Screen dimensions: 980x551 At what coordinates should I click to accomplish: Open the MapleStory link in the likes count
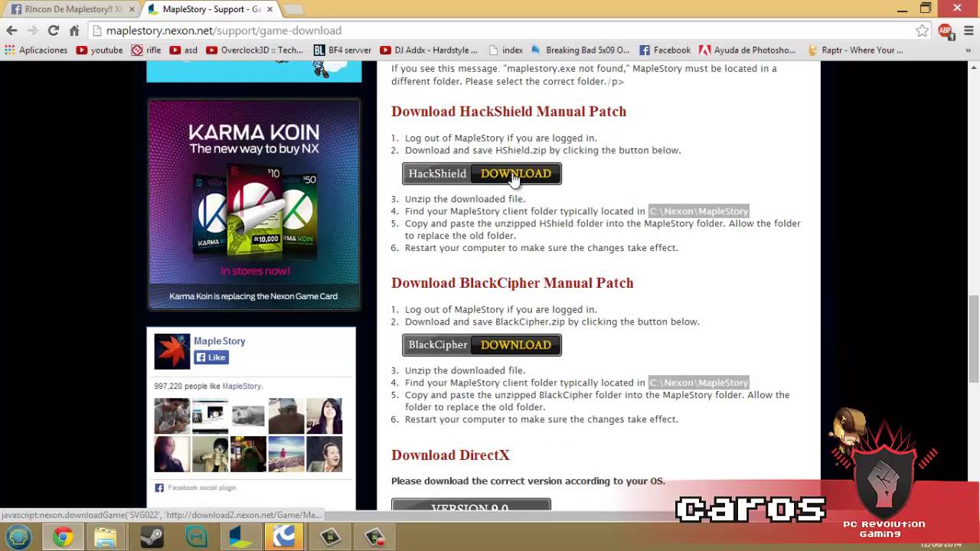[241, 386]
